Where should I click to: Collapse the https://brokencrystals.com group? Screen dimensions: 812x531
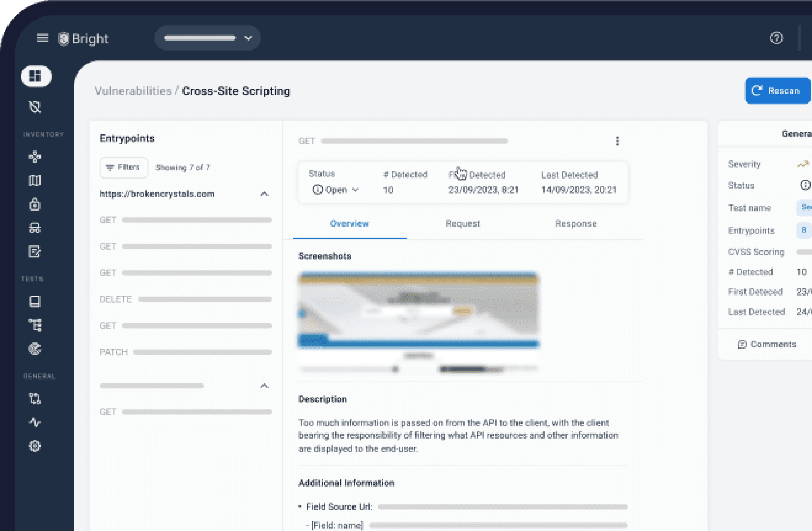tap(264, 194)
